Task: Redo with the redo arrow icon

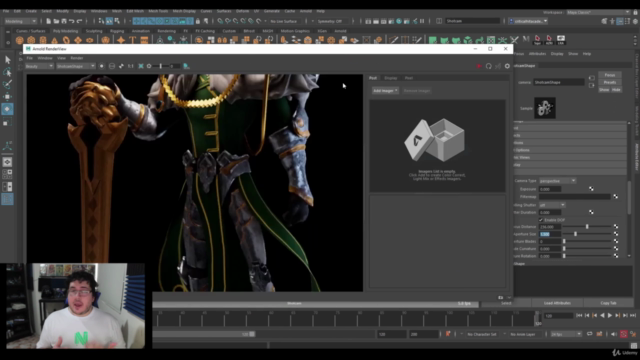Action: pos(79,21)
